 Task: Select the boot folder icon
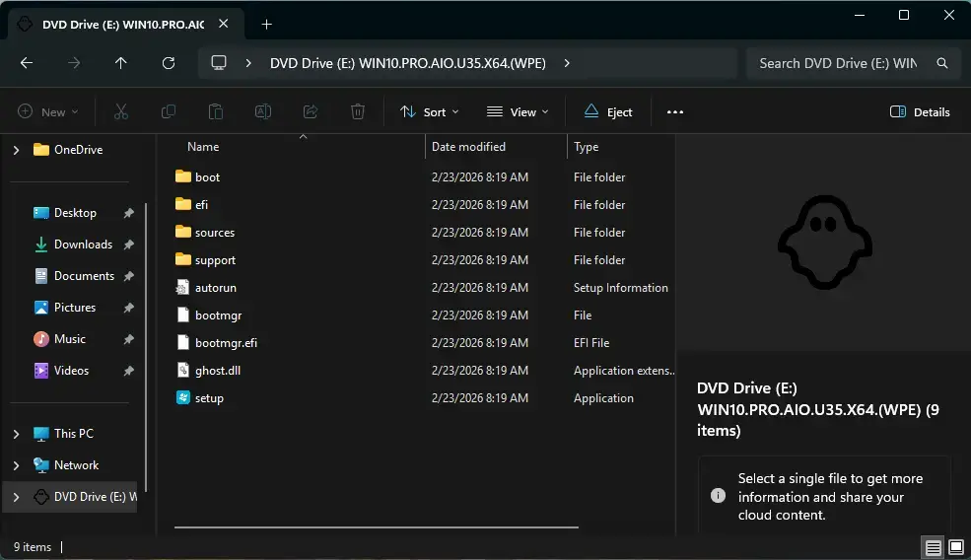(182, 176)
